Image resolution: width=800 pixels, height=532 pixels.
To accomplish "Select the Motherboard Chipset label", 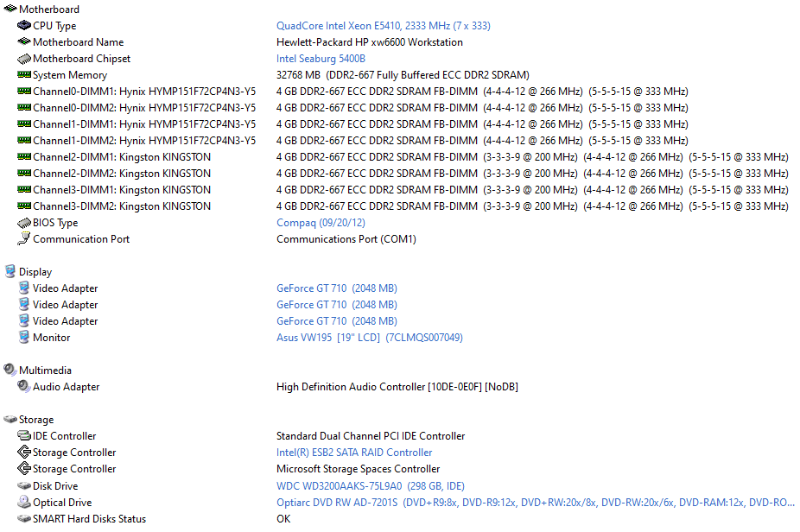I will [81, 59].
